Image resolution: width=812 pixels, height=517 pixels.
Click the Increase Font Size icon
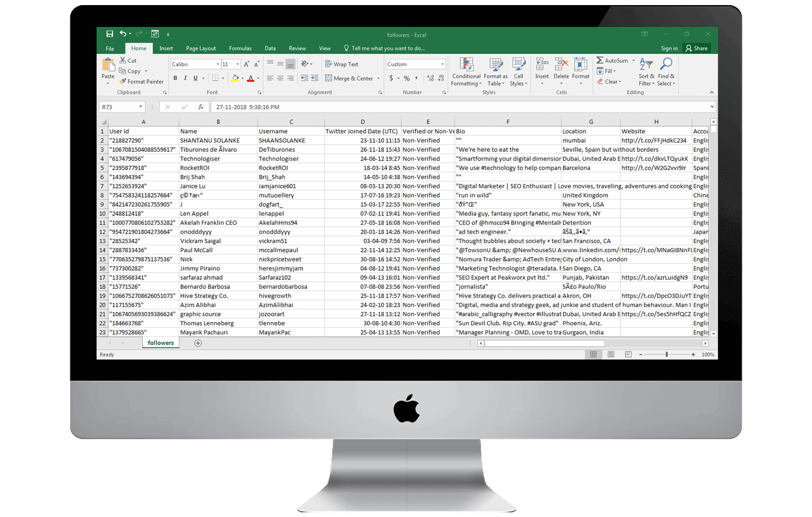pos(246,64)
